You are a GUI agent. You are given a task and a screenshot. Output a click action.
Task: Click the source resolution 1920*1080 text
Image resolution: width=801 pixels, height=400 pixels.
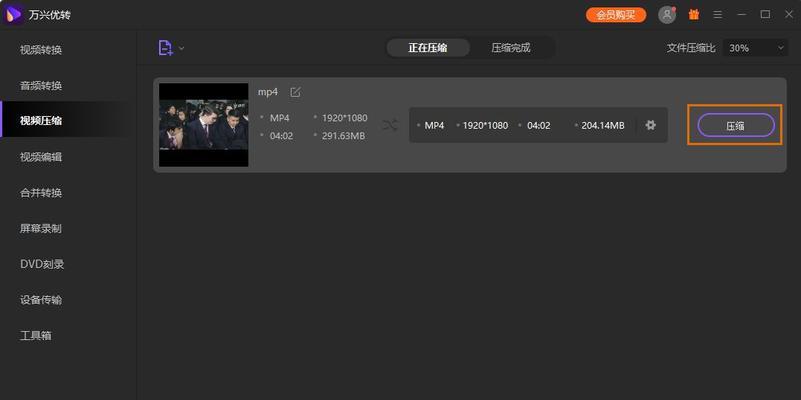pos(344,118)
